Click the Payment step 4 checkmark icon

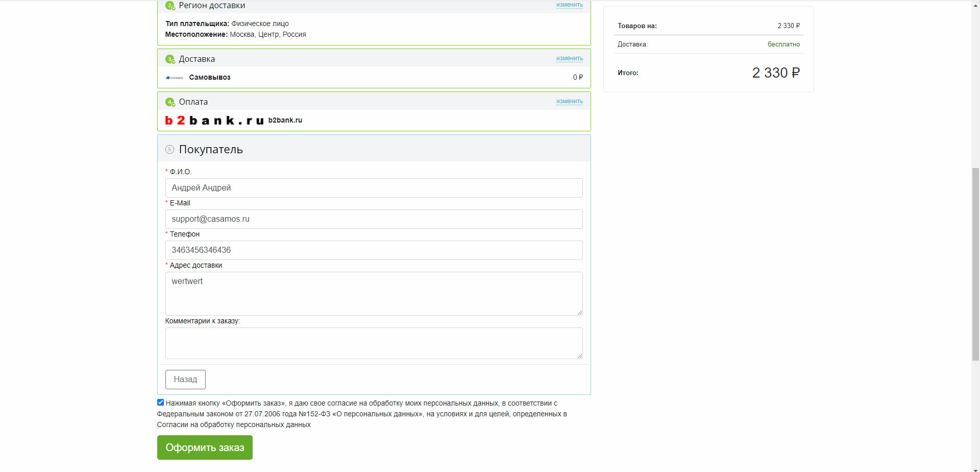170,102
